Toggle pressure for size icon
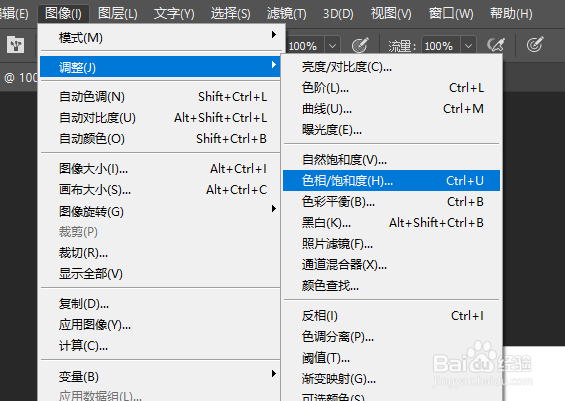 (x=535, y=45)
